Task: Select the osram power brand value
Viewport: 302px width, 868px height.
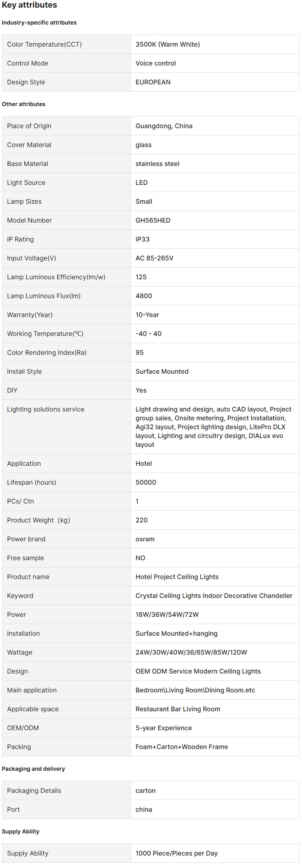Action: [145, 539]
